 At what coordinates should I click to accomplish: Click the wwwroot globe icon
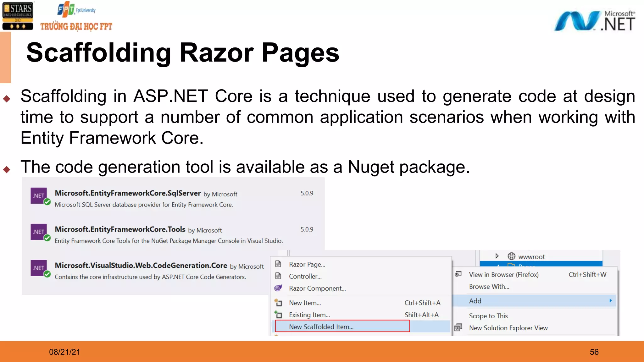(x=512, y=256)
